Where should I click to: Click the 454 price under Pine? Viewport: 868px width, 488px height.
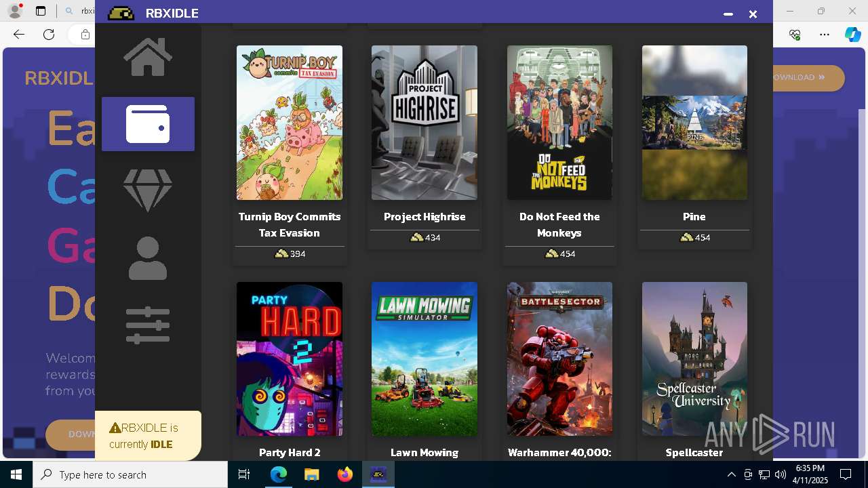(694, 238)
